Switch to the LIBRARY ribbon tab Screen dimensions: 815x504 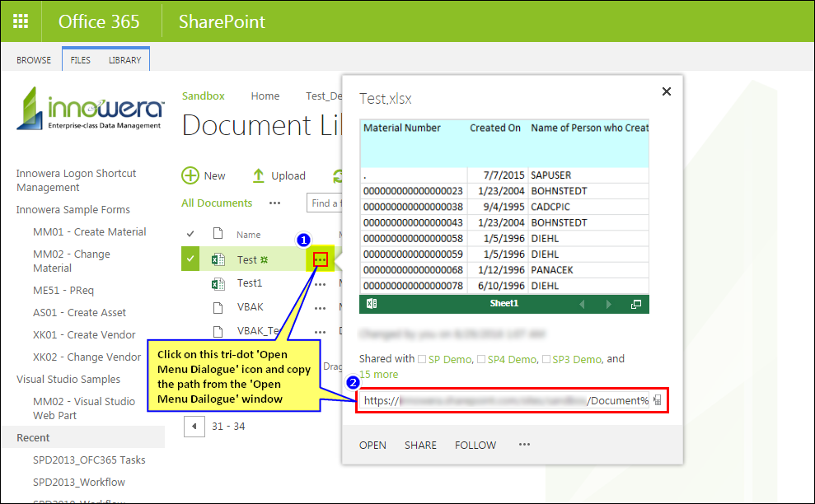pyautogui.click(x=124, y=60)
